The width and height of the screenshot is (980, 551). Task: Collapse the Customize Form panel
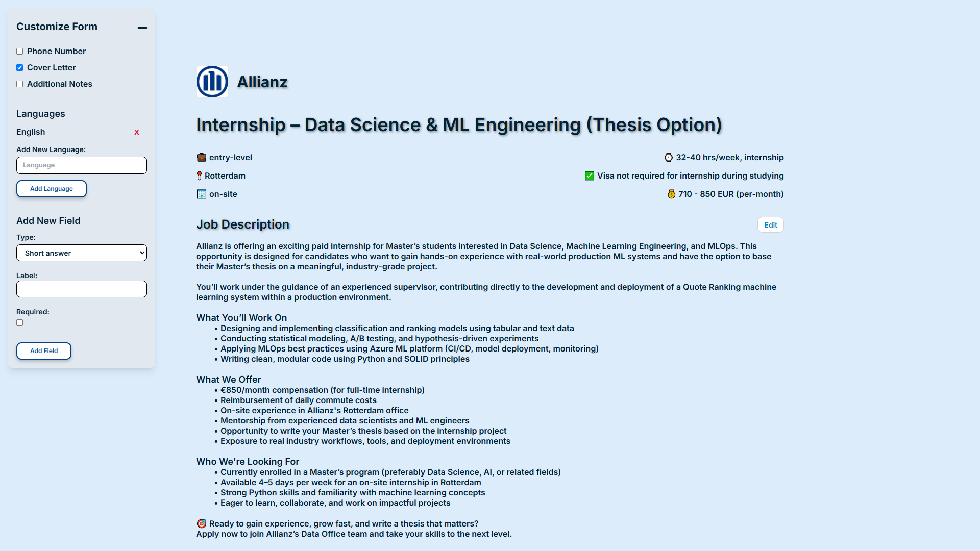pos(142,28)
